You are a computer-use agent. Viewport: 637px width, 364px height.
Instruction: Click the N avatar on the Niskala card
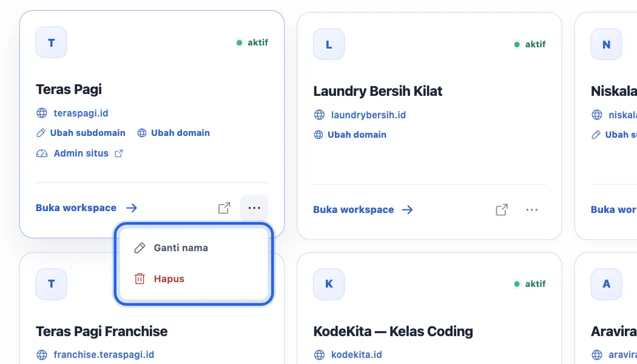(606, 44)
